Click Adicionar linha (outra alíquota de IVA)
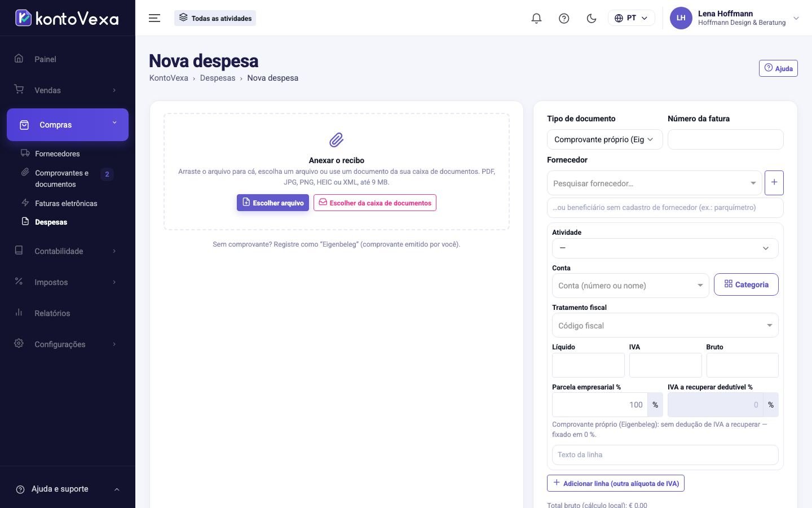This screenshot has height=508, width=812. (616, 483)
